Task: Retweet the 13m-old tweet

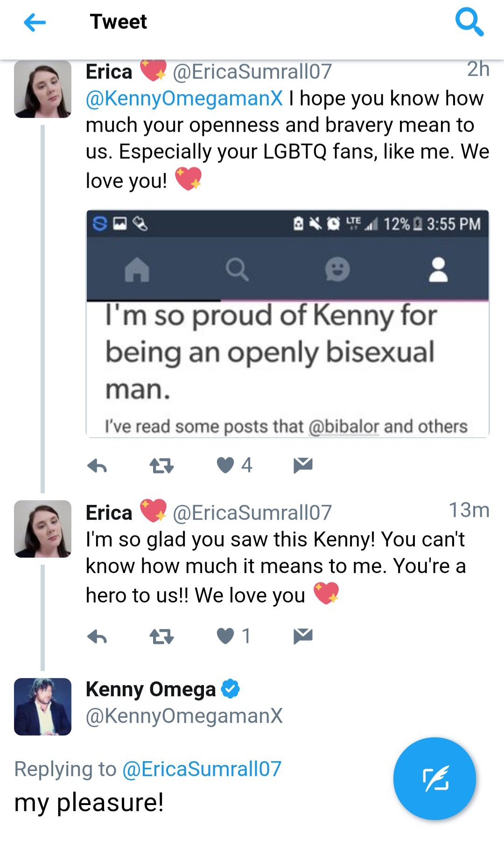Action: 161,636
